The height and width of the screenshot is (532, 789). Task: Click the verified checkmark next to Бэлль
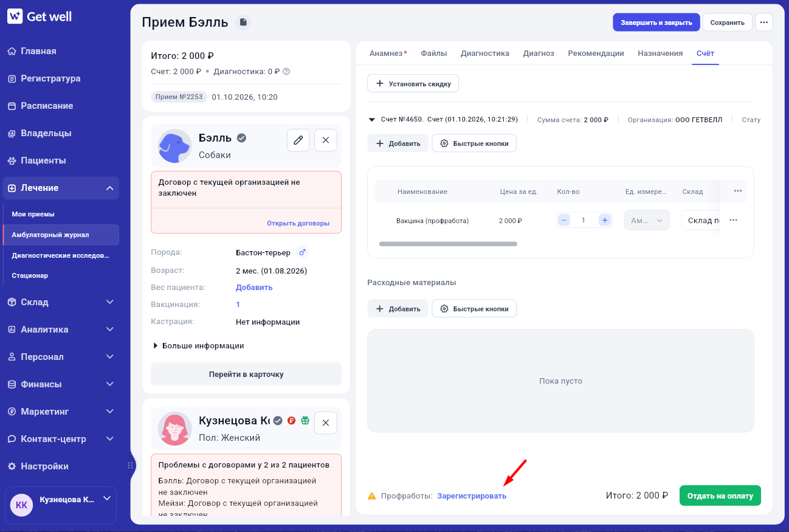pyautogui.click(x=241, y=138)
